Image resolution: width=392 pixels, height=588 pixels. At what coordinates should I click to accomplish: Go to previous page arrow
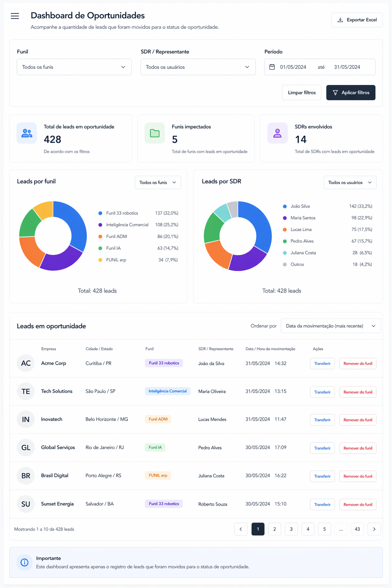tap(241, 529)
